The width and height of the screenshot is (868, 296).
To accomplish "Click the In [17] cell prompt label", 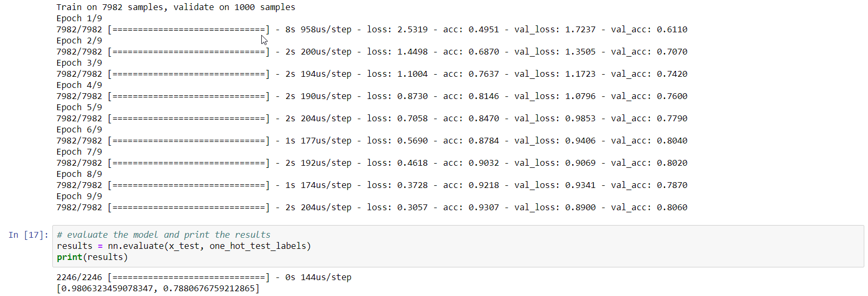I will (x=28, y=235).
